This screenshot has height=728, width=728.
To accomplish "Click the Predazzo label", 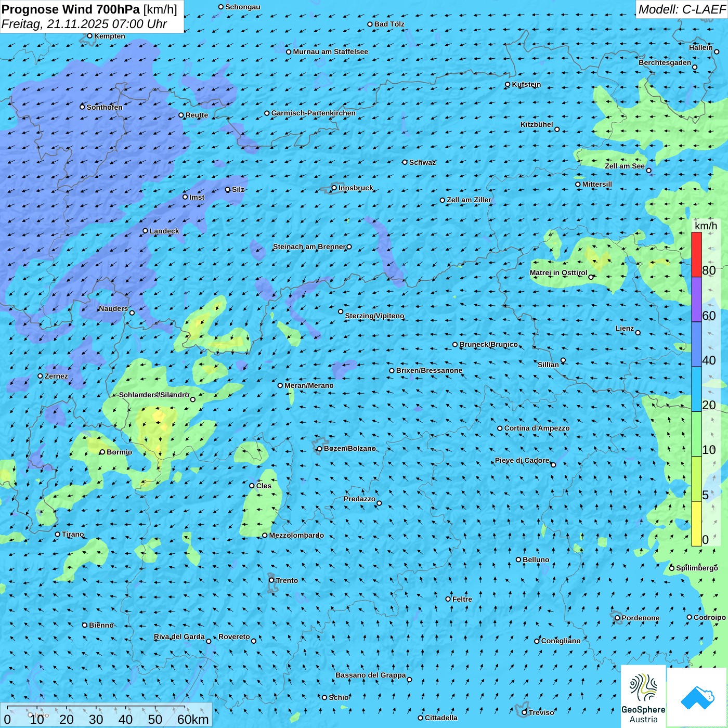I will pos(359,499).
